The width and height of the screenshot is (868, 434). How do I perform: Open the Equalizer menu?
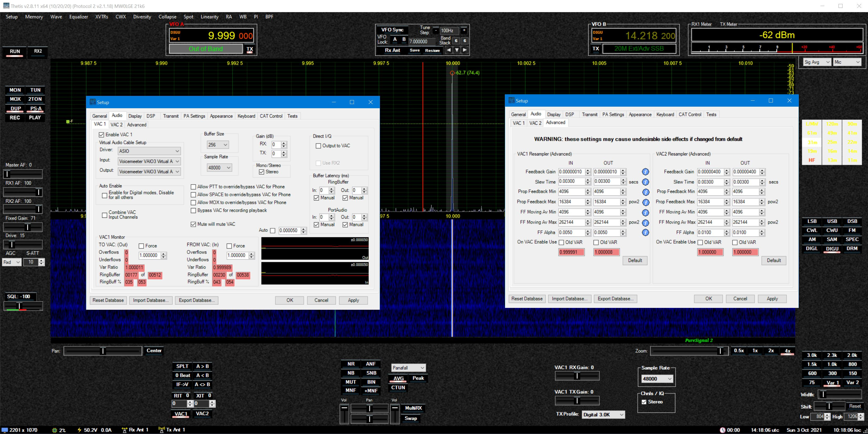coord(79,17)
